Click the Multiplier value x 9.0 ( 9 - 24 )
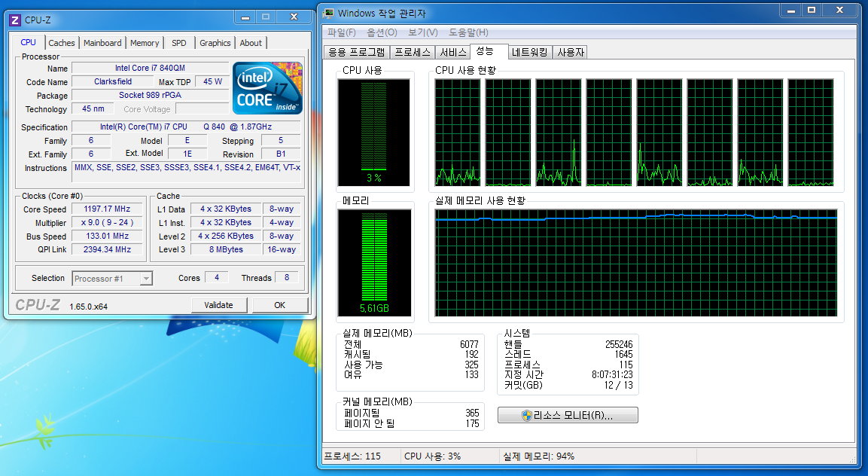Screen dimensions: 868x476 coord(107,223)
